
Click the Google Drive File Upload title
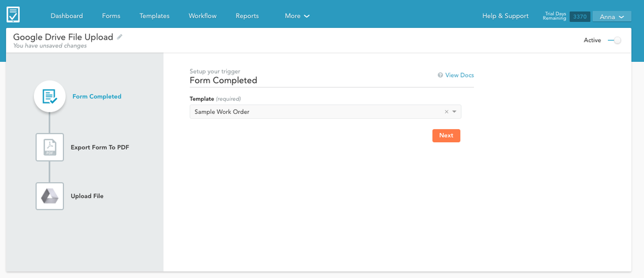(63, 37)
